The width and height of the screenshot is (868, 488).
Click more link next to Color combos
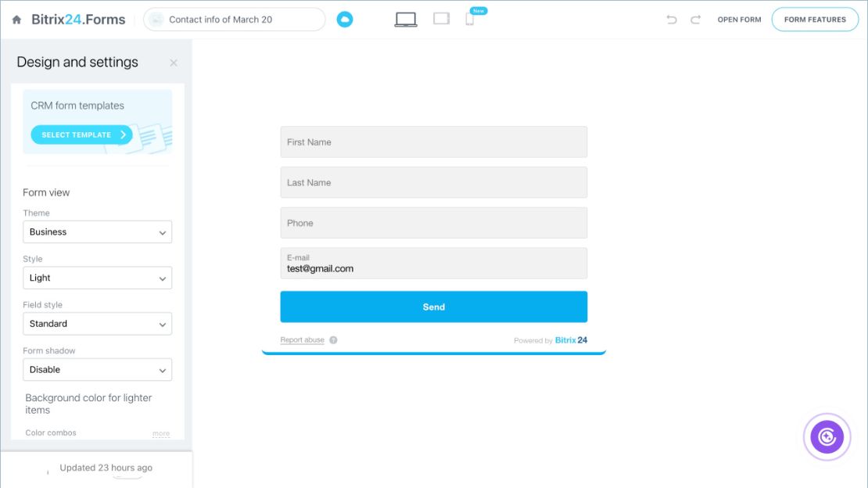[161, 433]
